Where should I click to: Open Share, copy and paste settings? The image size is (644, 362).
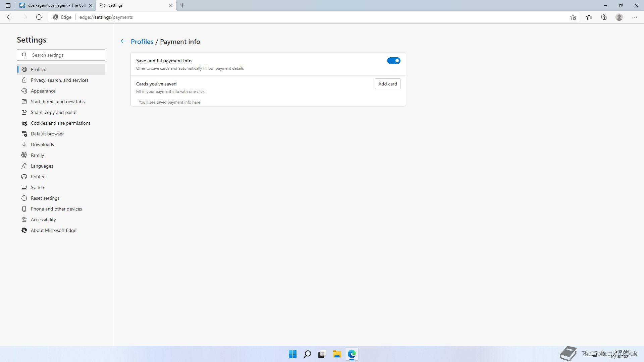61,112
